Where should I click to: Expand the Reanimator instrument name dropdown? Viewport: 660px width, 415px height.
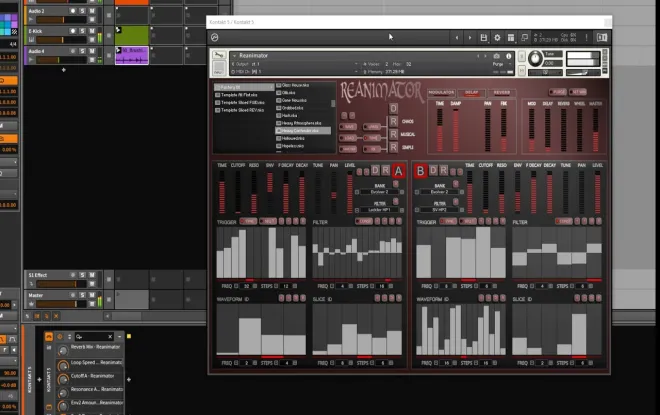coord(234,56)
